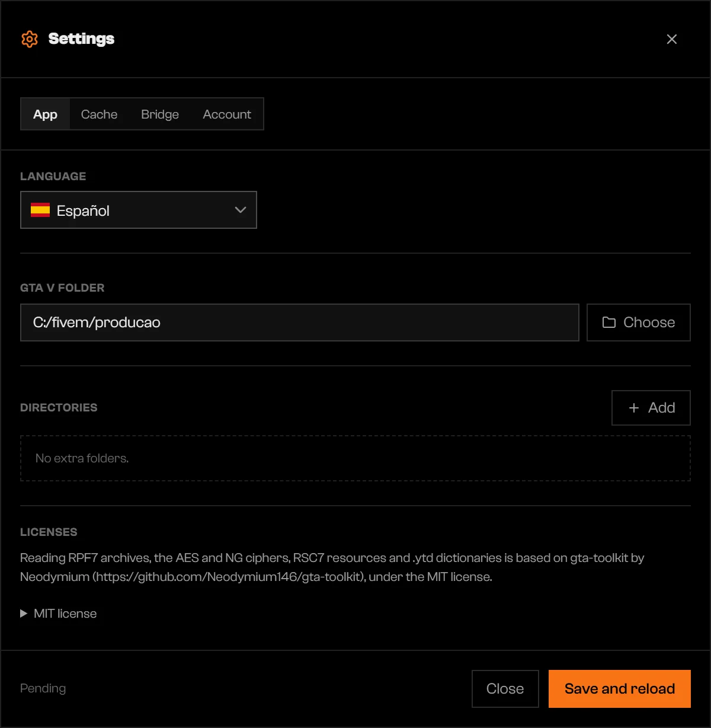Click the Pending status text
Viewport: 711px width, 728px height.
[x=43, y=688]
